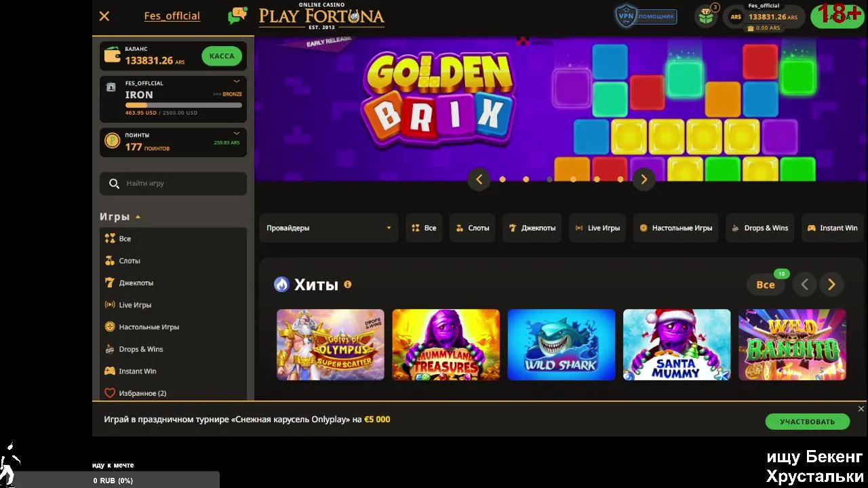
Task: Click the Golden Brix banner
Action: pyautogui.click(x=561, y=108)
